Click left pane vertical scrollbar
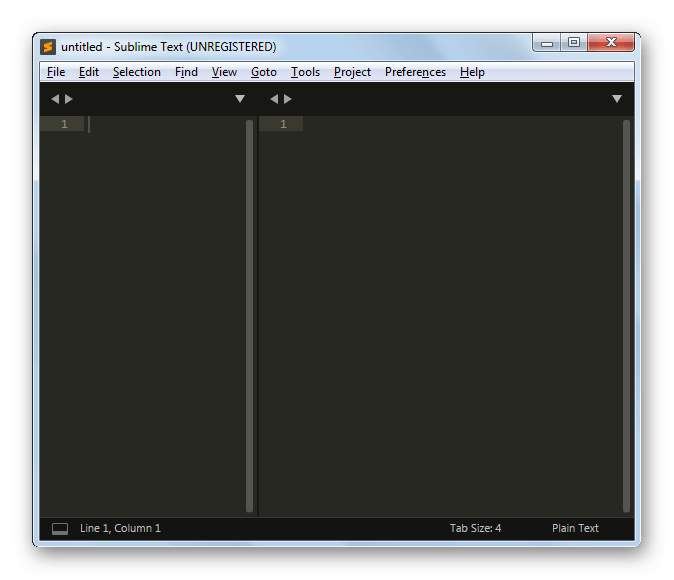 pos(249,316)
